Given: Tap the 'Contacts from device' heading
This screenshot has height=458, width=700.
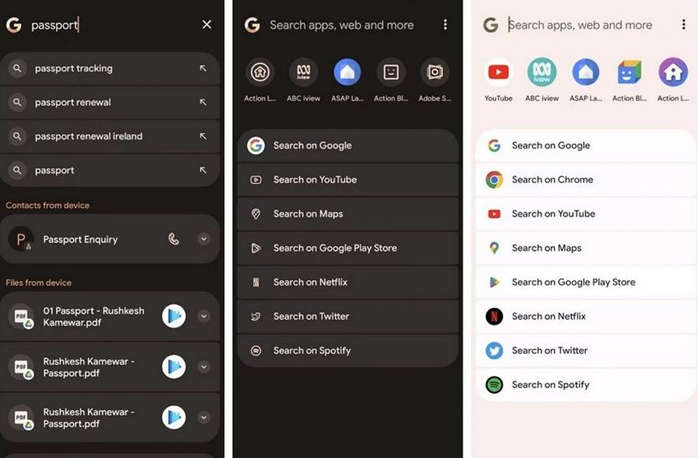Looking at the screenshot, I should [47, 205].
